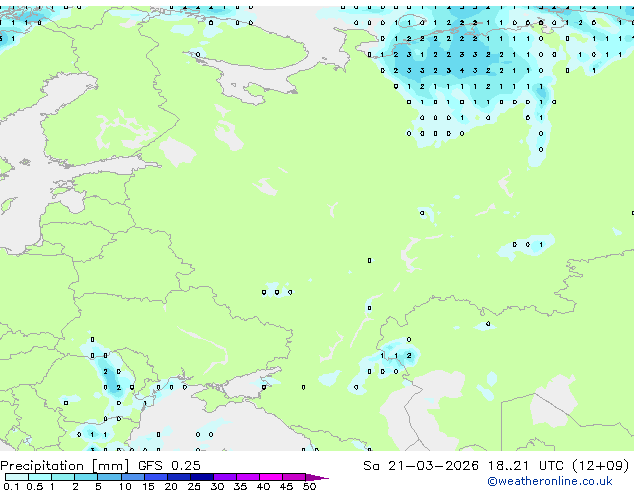Click the '25' legend scale label
634x490 pixels.
[194, 486]
